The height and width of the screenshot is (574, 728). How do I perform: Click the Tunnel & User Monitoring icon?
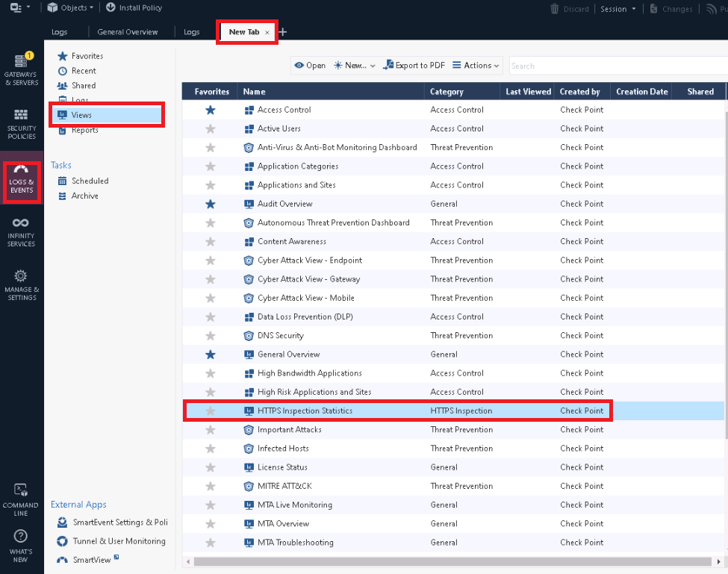pos(62,541)
